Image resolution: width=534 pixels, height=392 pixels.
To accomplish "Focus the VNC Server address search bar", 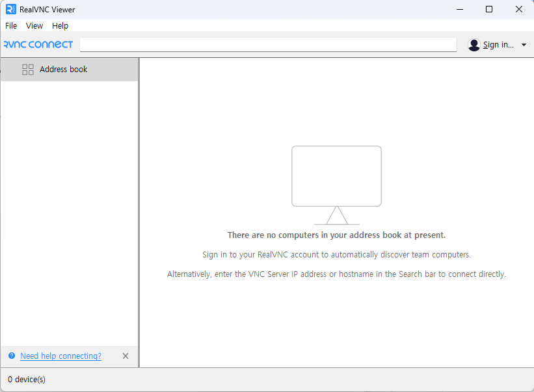I will pos(268,45).
